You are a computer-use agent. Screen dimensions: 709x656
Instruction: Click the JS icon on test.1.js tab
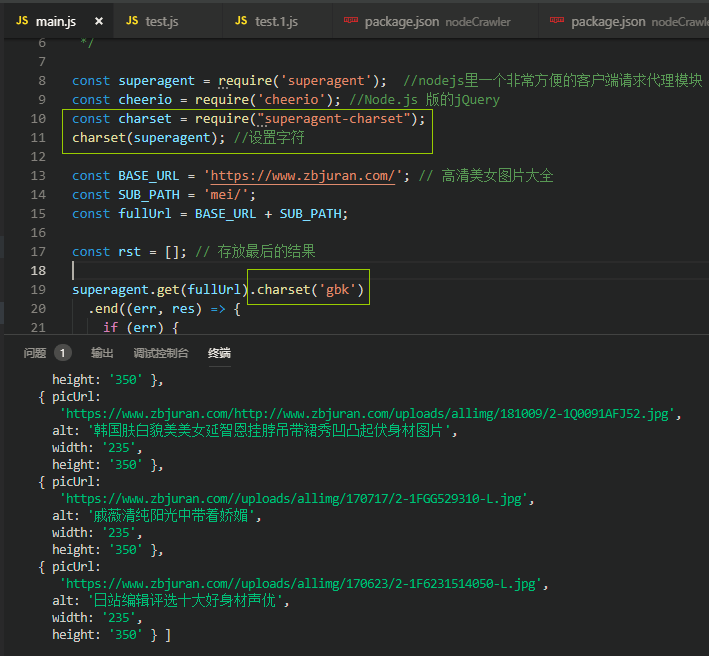point(241,21)
